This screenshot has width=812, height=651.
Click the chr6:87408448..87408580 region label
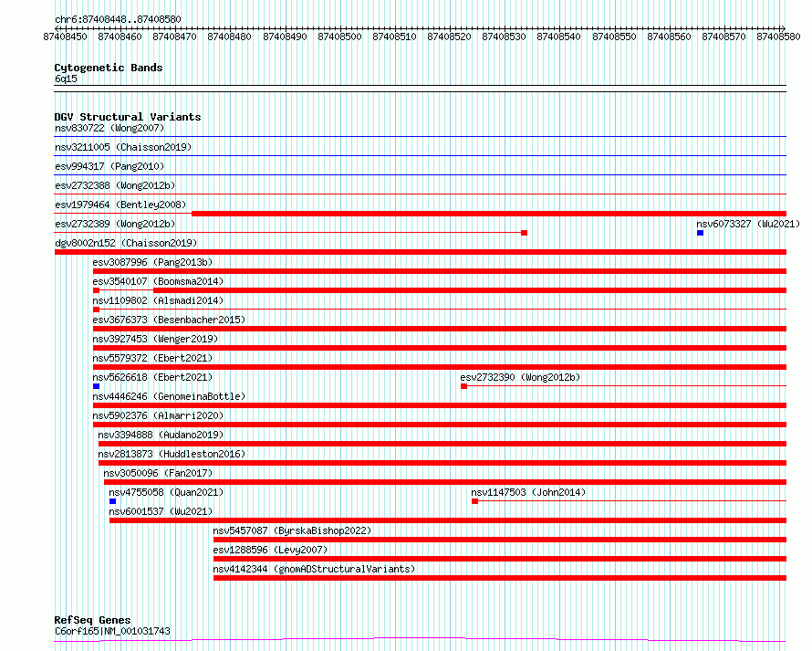(118, 20)
